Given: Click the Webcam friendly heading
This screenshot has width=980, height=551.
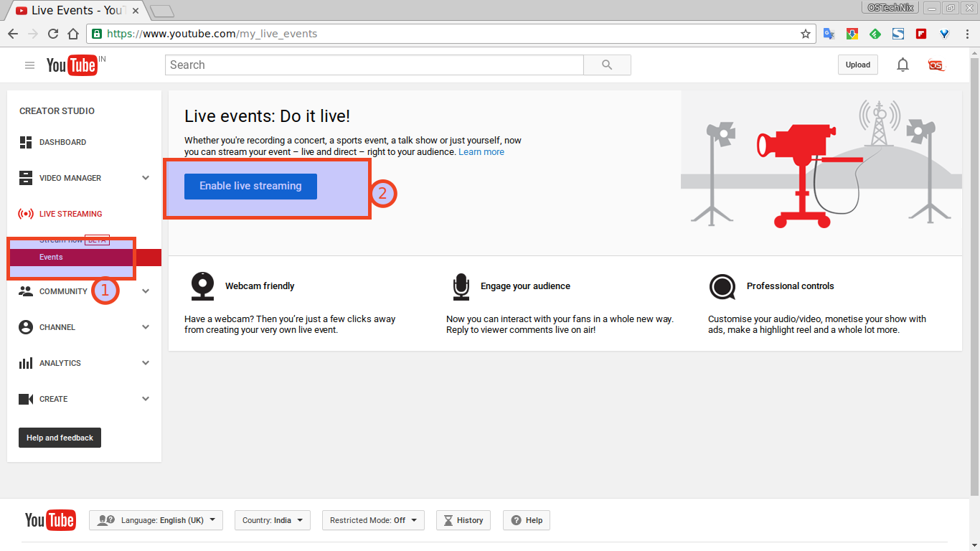Looking at the screenshot, I should pos(260,286).
